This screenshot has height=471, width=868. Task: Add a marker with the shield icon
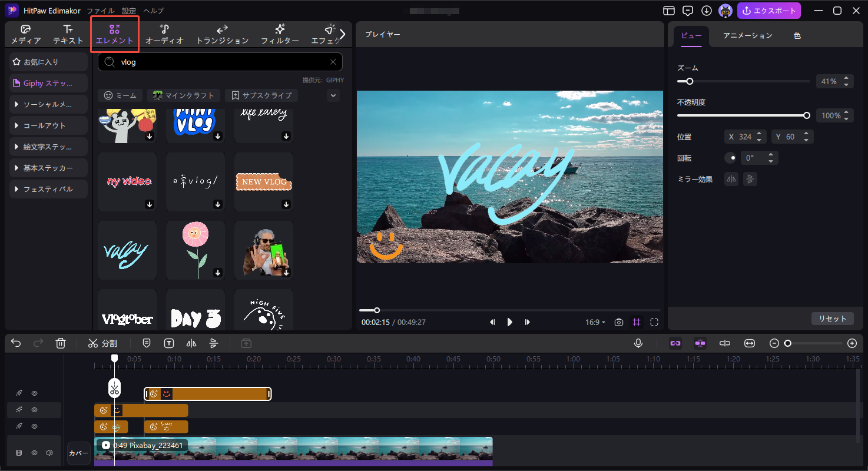[147, 343]
